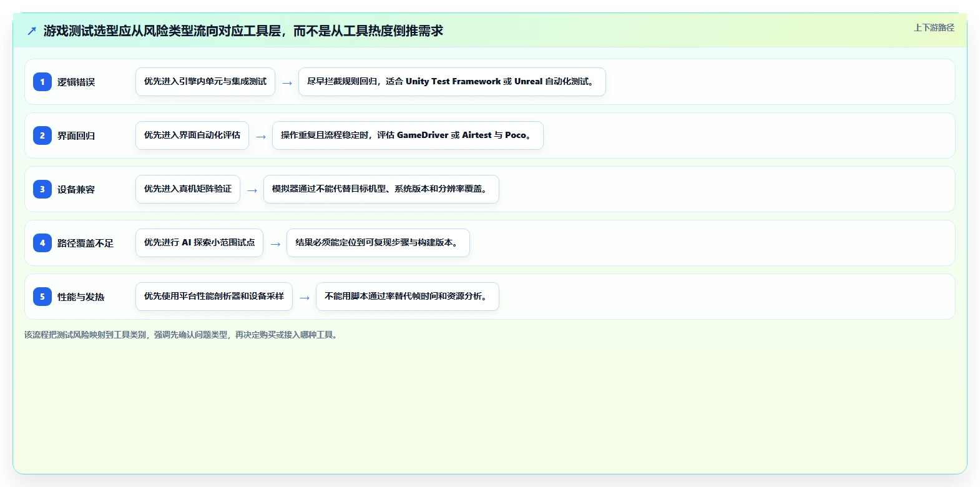Image resolution: width=980 pixels, height=487 pixels.
Task: Select the step 3 number badge
Action: [42, 189]
